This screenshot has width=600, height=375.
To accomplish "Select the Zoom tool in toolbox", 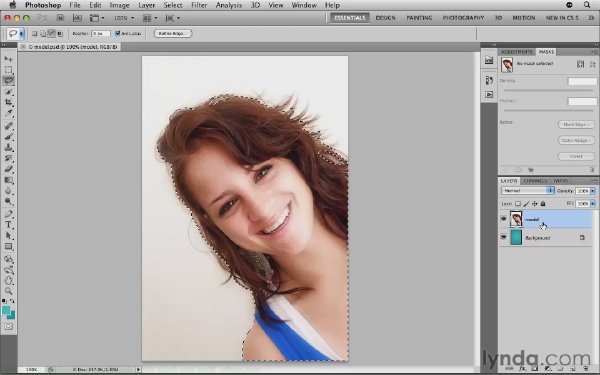I will coord(8,291).
